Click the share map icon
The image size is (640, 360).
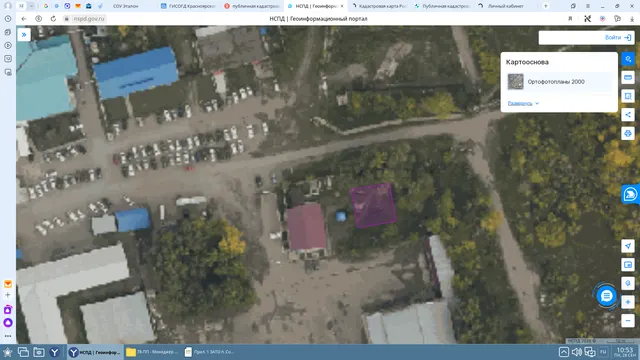(x=628, y=115)
